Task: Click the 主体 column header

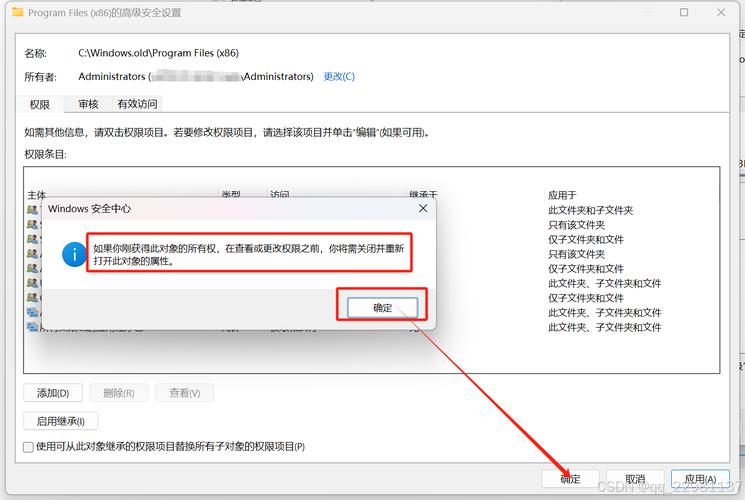Action: pos(37,195)
